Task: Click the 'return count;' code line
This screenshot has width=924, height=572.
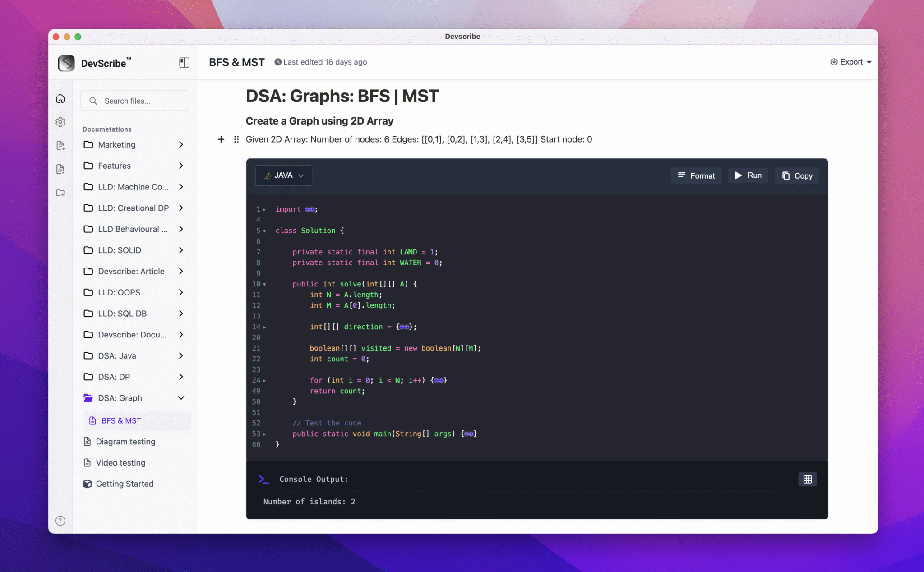Action: click(x=337, y=391)
